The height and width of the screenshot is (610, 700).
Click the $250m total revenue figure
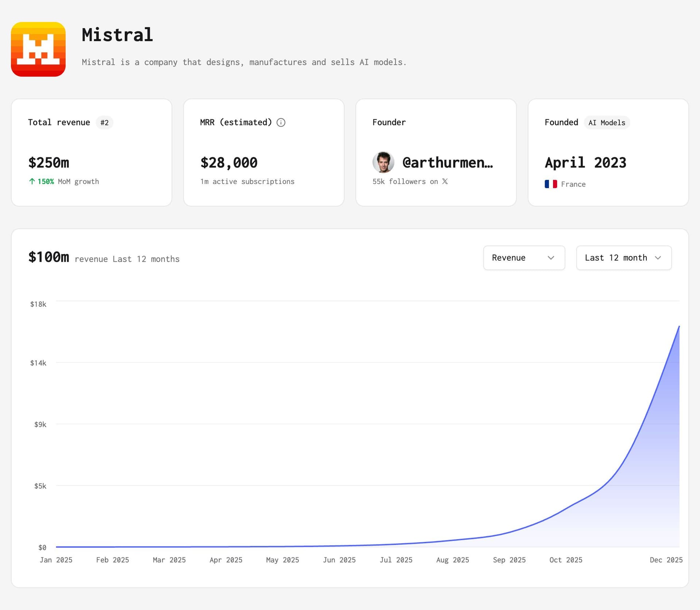coord(49,163)
